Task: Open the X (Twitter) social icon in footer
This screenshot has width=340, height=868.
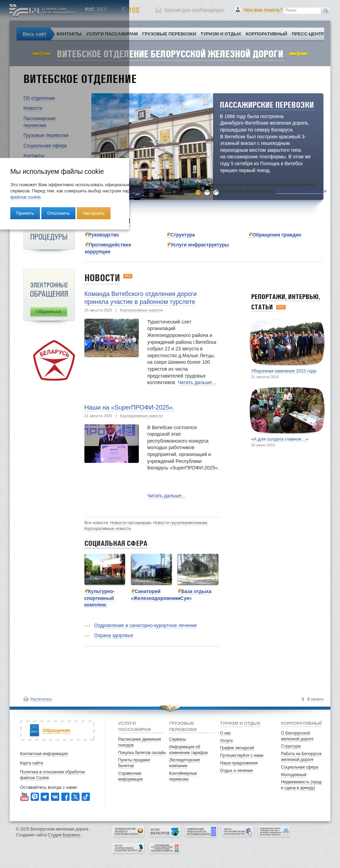Action: point(75,797)
